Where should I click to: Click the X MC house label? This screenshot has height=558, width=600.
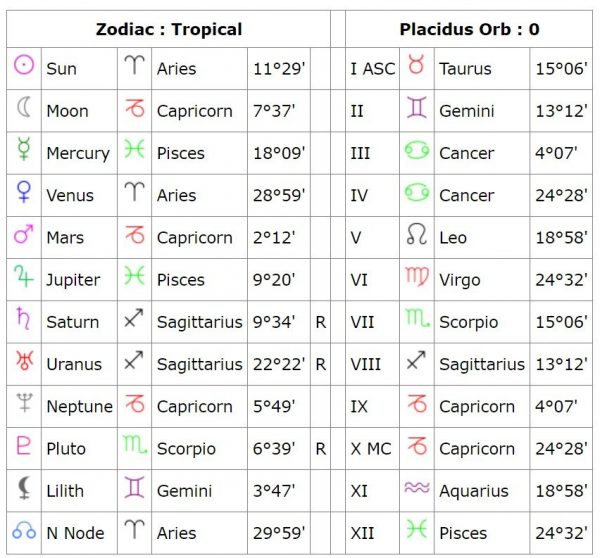(371, 449)
